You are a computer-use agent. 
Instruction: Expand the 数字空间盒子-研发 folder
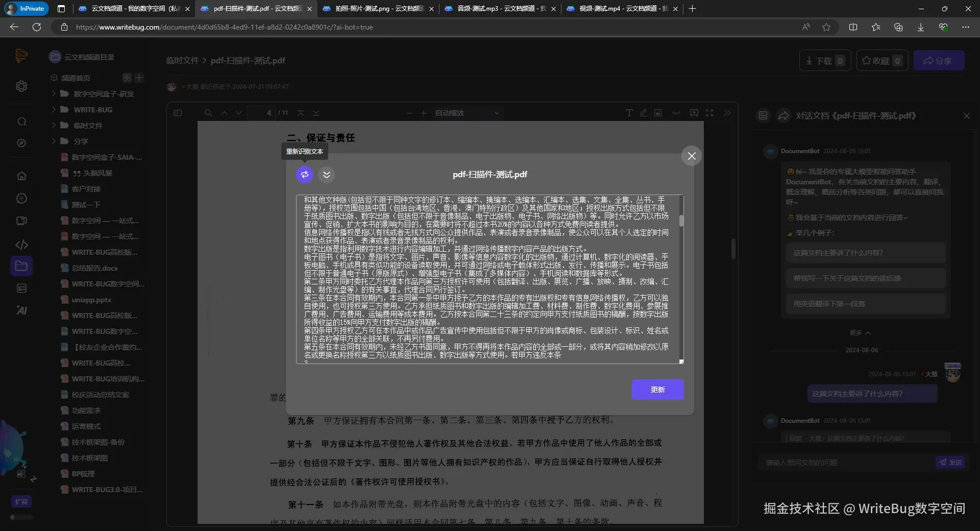[53, 93]
